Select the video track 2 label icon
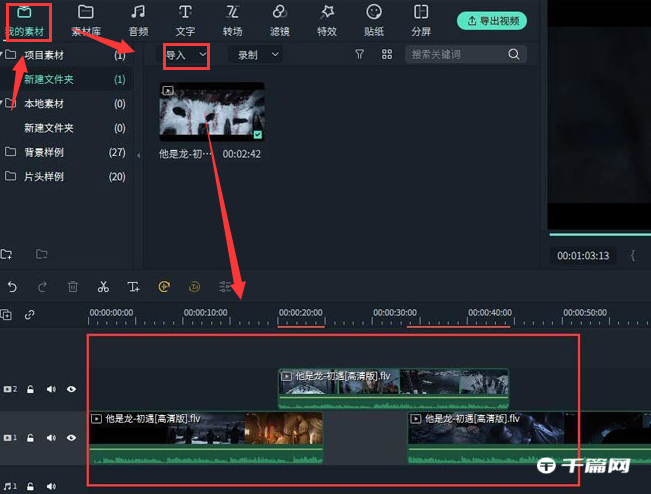Image resolution: width=651 pixels, height=494 pixels. click(x=10, y=389)
